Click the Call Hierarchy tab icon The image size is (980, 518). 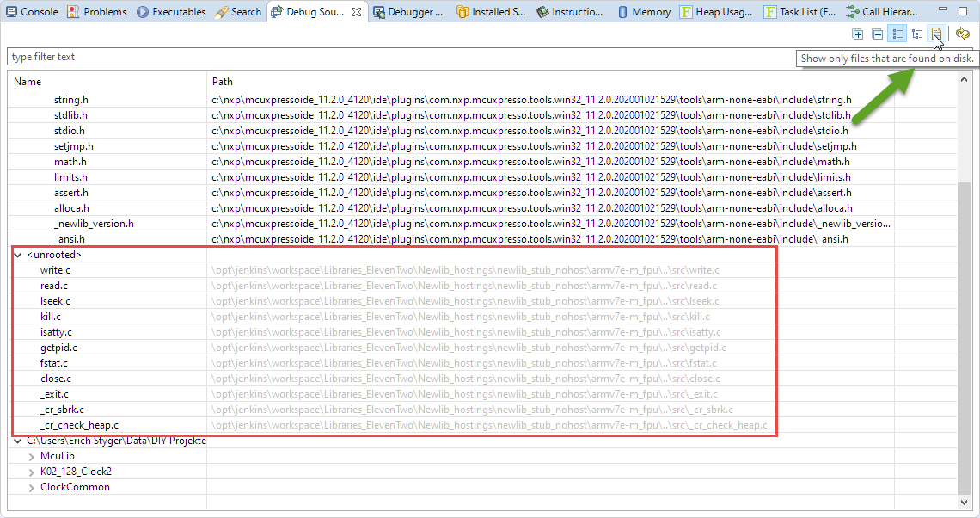click(x=852, y=12)
